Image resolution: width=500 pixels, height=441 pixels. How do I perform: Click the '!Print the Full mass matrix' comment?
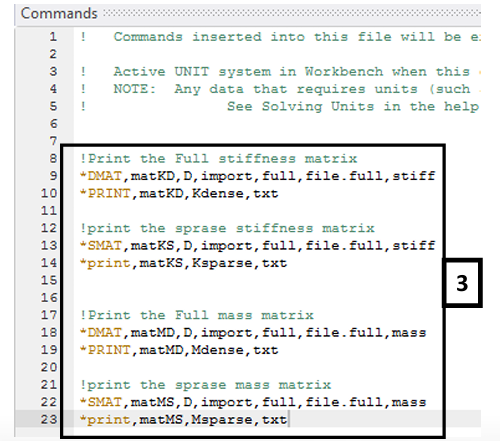pyautogui.click(x=197, y=315)
